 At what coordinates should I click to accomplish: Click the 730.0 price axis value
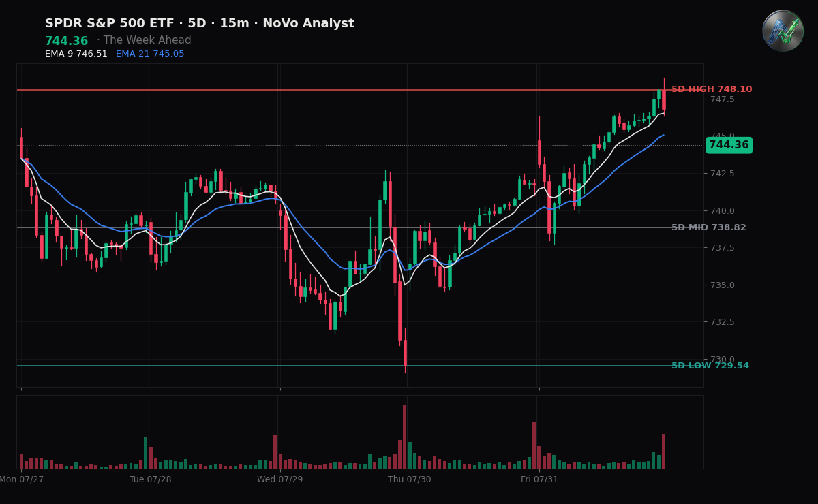(723, 360)
